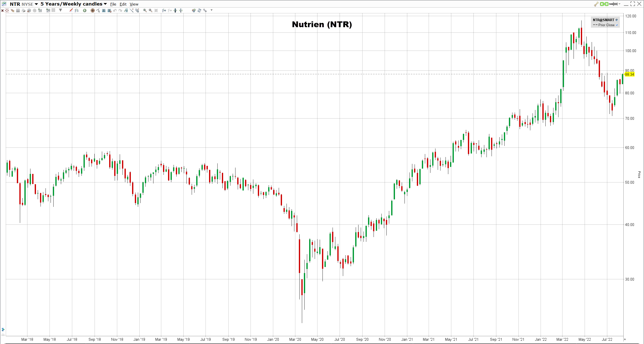Open the Edit menu
The image size is (644, 344).
pyautogui.click(x=123, y=4)
